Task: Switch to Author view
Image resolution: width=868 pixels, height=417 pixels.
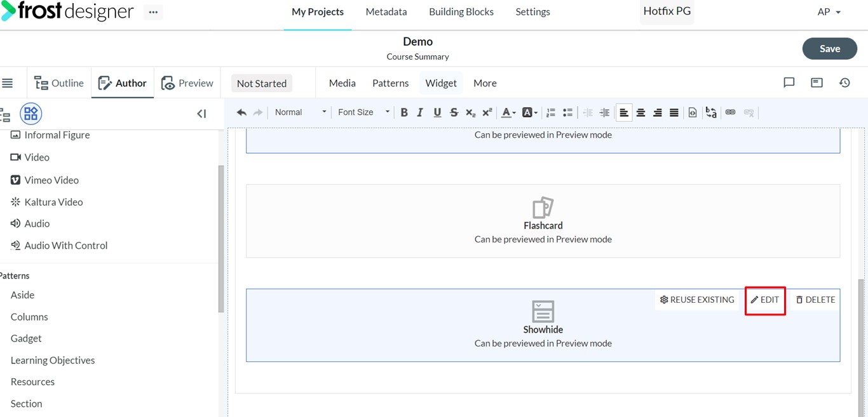Action: pyautogui.click(x=123, y=83)
